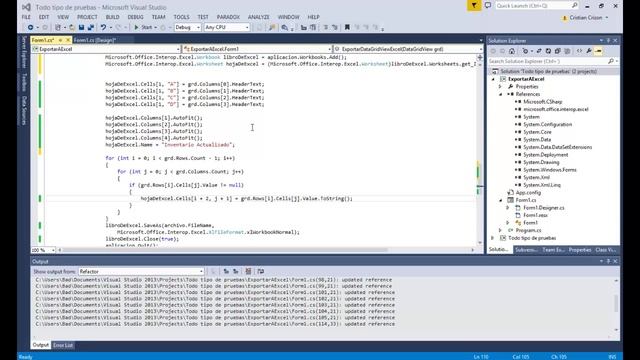The width and height of the screenshot is (640, 360).
Task: Toggle Show All Files in Solution Explorer
Action: (x=567, y=51)
